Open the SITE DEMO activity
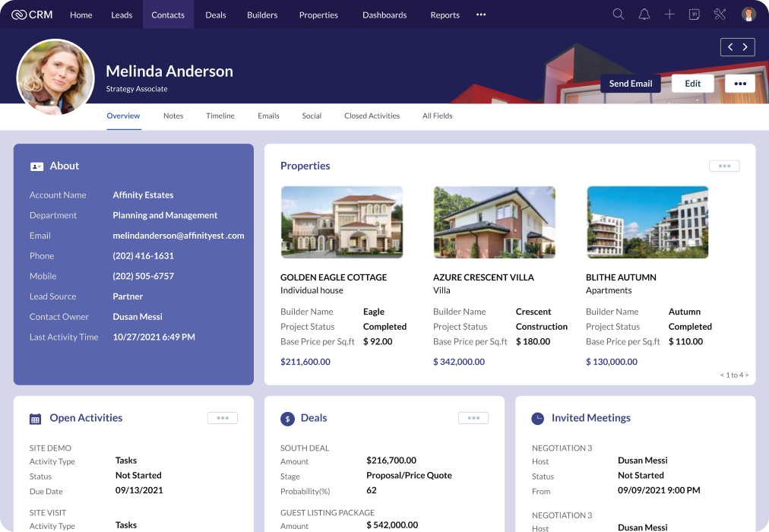The height and width of the screenshot is (532, 769). (x=50, y=448)
